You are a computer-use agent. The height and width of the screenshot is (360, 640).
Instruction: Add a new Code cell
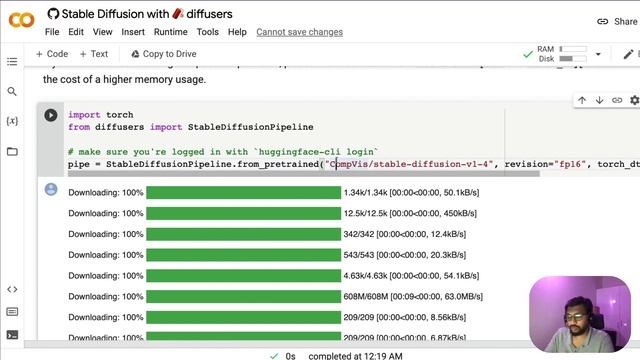(52, 54)
